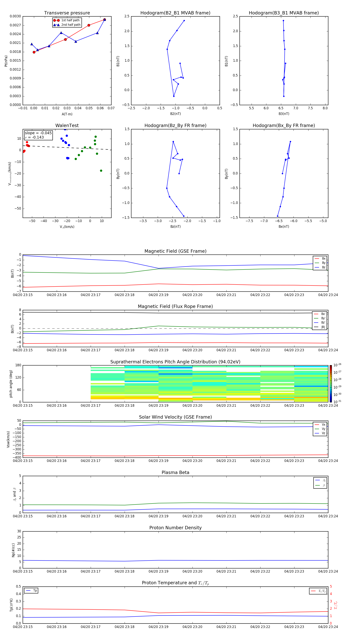Click the 'B2(nT)' x-axis label

(175, 114)
